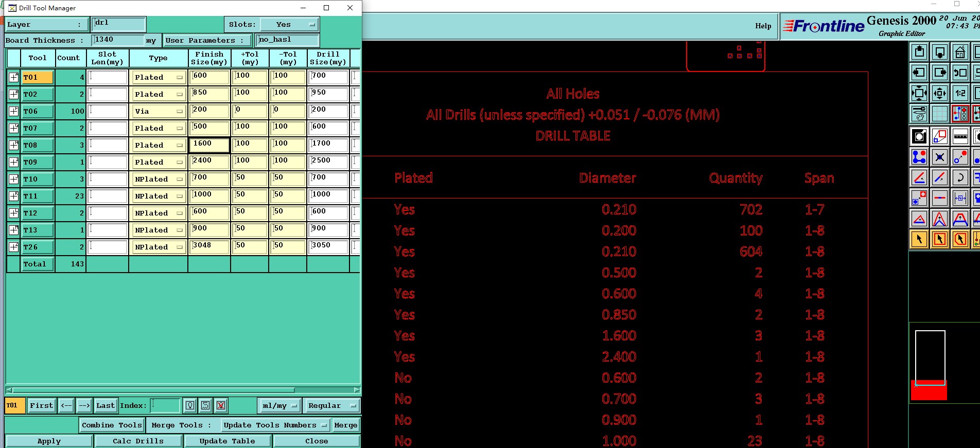Select the area zoom rectangle icon

coord(940,136)
